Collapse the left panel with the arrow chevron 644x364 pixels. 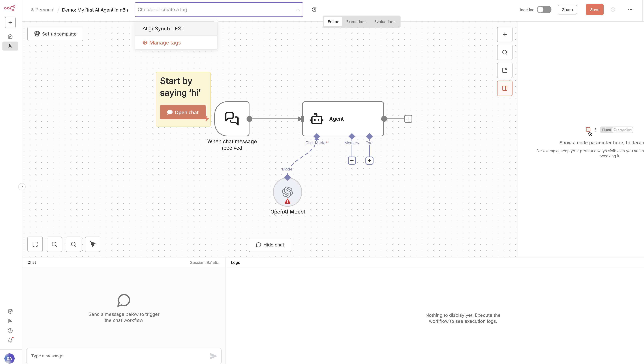22,187
